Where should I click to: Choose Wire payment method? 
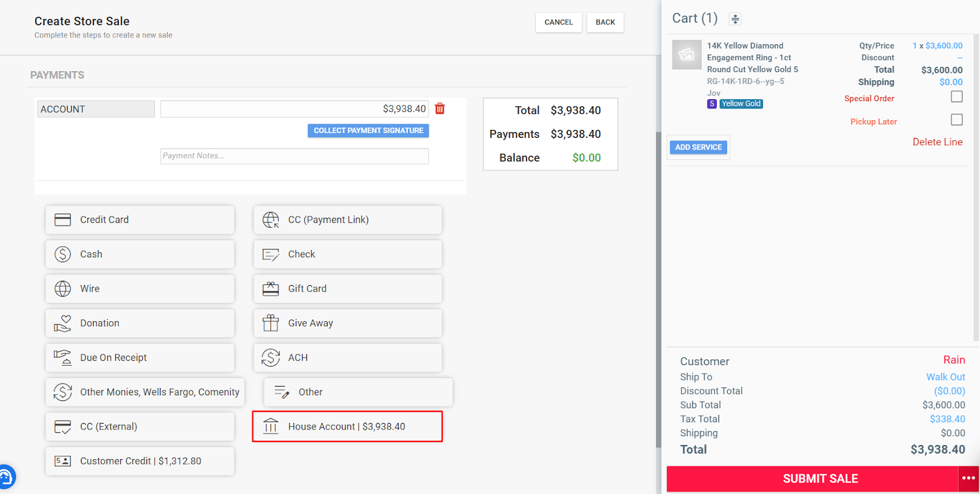tap(140, 289)
